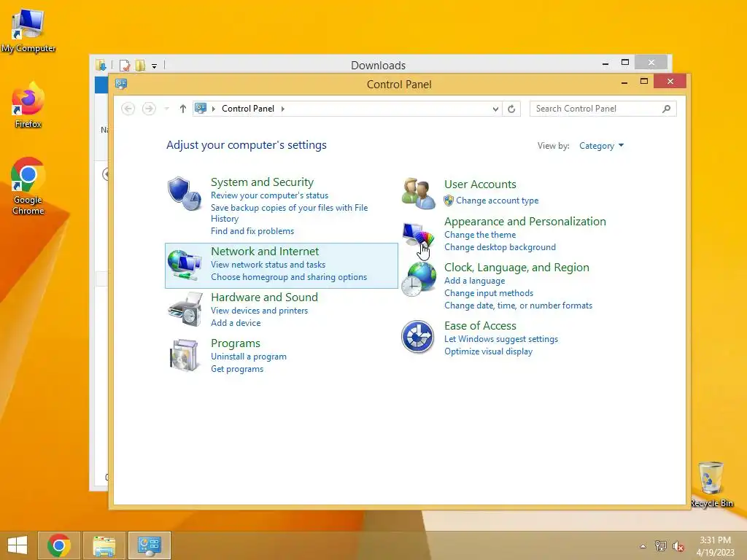This screenshot has height=560, width=747.
Task: Click the Network and Internet globe icon
Action: pyautogui.click(x=185, y=265)
